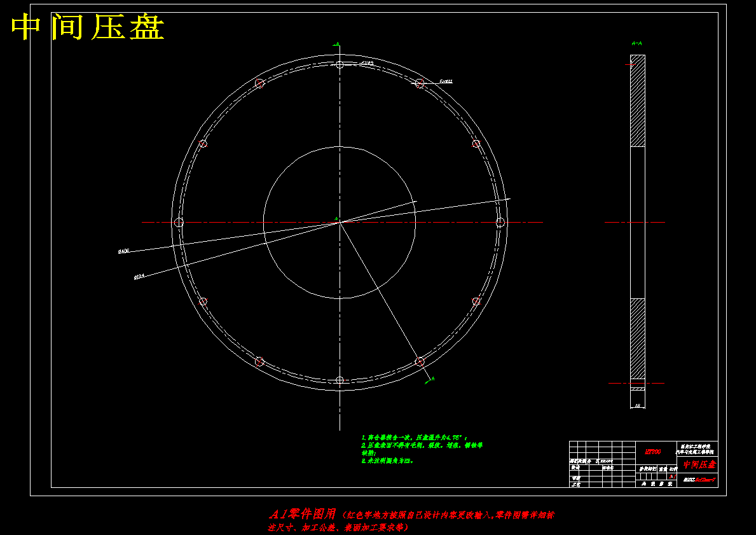Select the 6xφ11 hole callout
This screenshot has height=535, width=756.
[x=446, y=81]
